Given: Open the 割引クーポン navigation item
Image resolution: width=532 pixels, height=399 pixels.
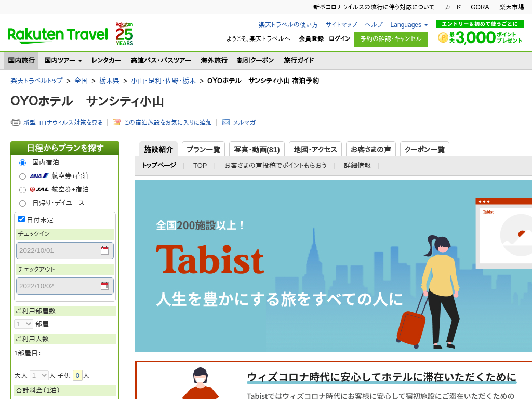Looking at the screenshot, I should [256, 60].
